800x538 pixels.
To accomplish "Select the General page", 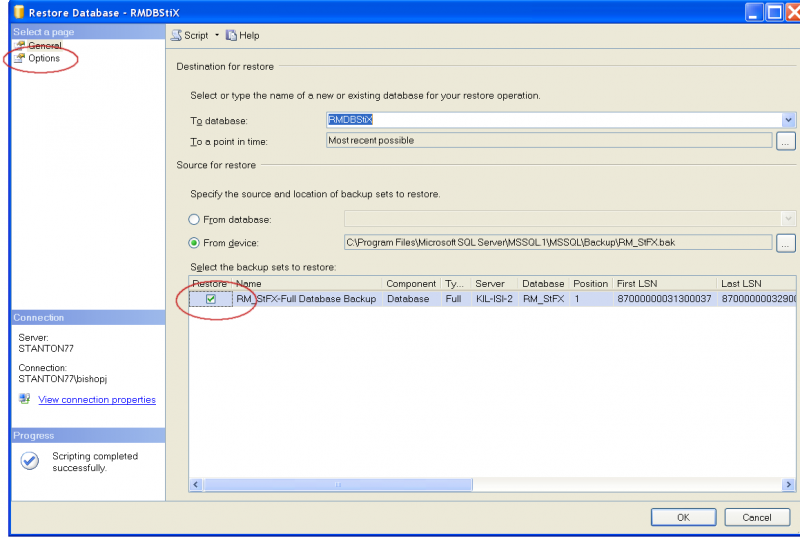I will (x=44, y=45).
